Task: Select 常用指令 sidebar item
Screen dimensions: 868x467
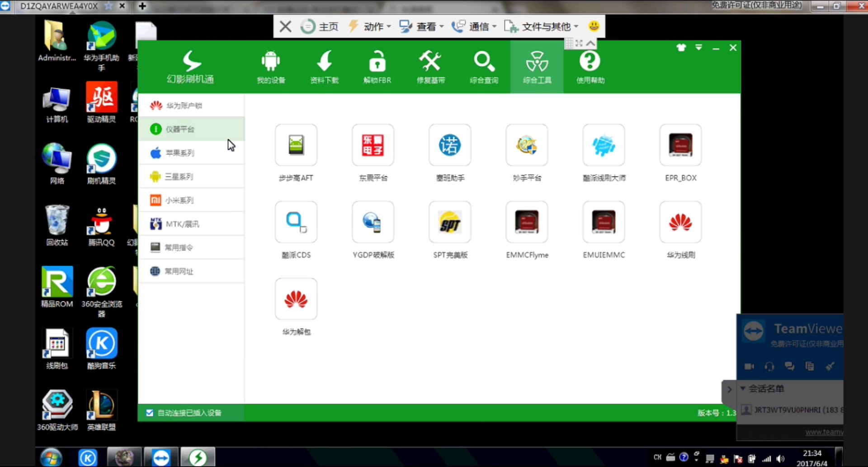Action: pyautogui.click(x=191, y=248)
